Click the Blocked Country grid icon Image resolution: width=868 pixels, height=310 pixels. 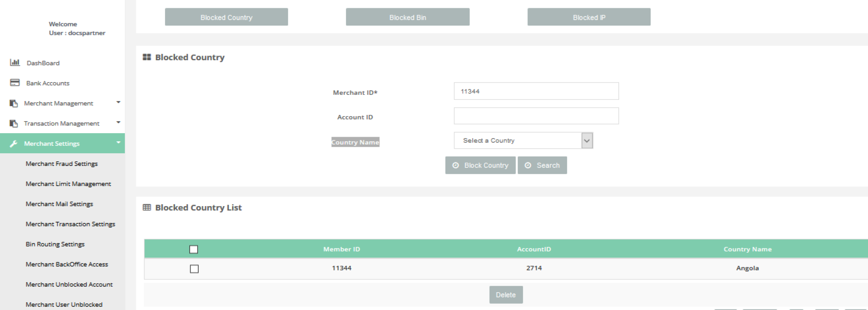pyautogui.click(x=147, y=57)
